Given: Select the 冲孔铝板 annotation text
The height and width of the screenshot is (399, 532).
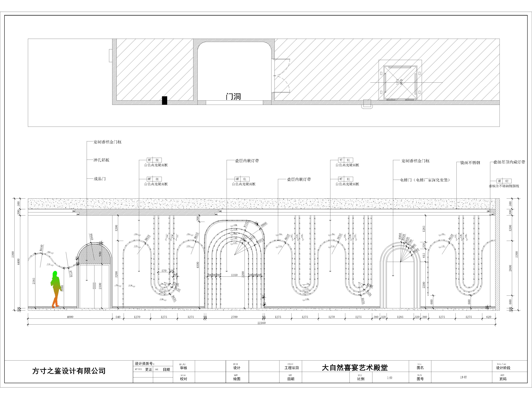Looking at the screenshot, I should pyautogui.click(x=101, y=160).
